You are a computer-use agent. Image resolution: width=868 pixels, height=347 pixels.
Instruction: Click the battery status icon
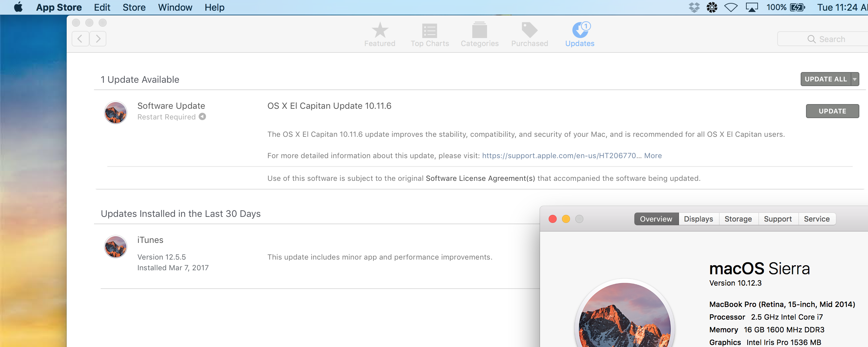pyautogui.click(x=798, y=7)
